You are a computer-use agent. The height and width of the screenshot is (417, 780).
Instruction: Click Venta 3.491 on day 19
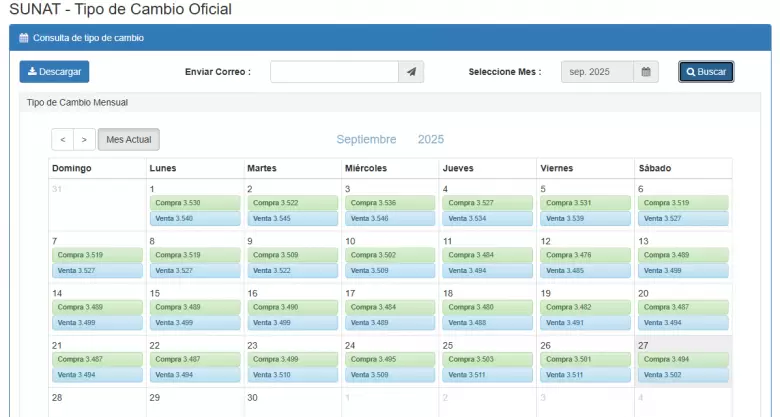click(585, 322)
